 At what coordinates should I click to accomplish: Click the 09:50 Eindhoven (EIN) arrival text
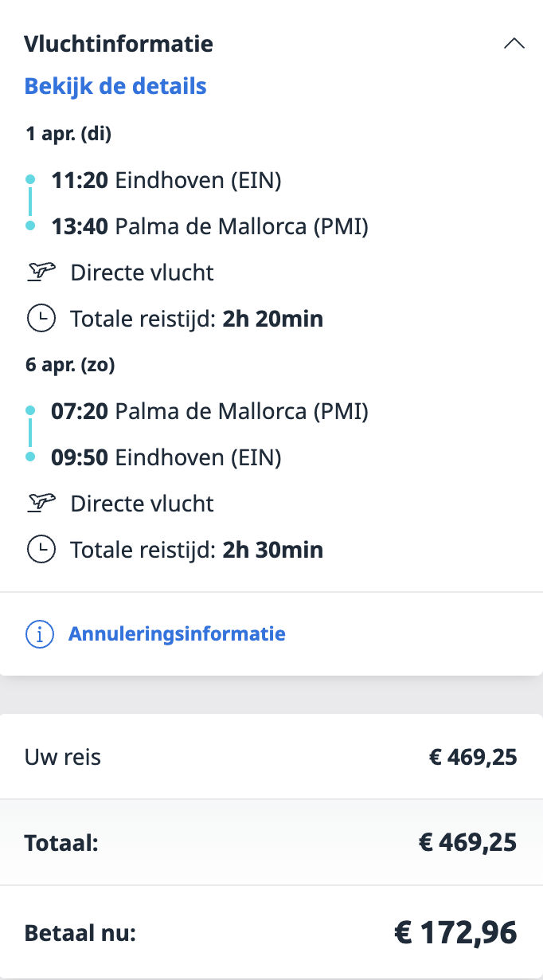point(166,458)
